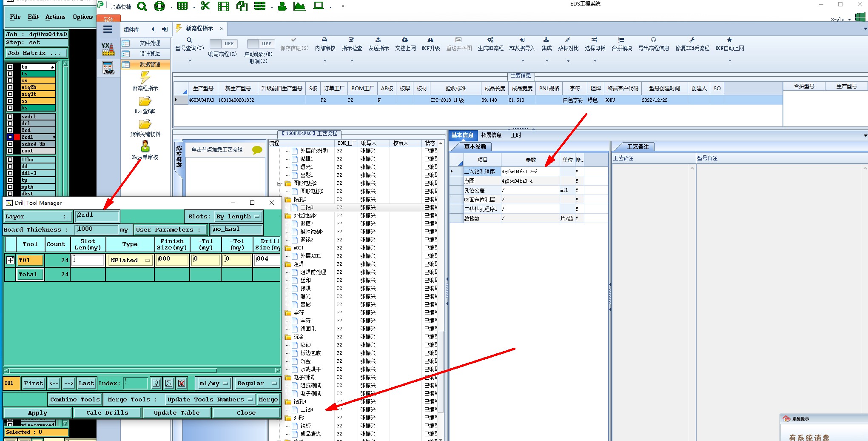This screenshot has height=441, width=868.
Task: Check the 'drl' layer checkbox
Action: [10, 123]
